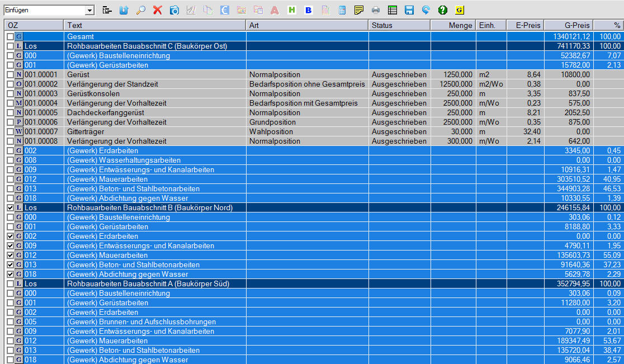Click the Euro symbol toolbar icon
Screen dimensions: 624x364
click(x=225, y=10)
